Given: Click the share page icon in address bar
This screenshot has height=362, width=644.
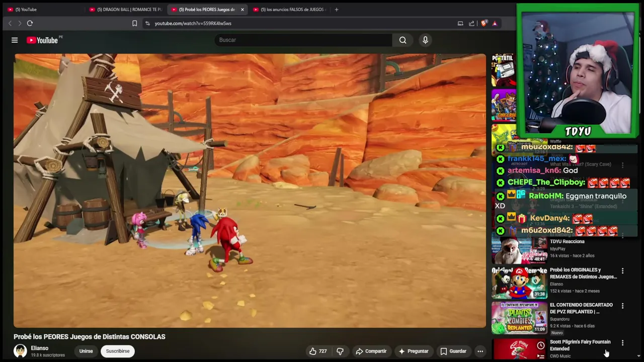Looking at the screenshot, I should coord(471,23).
